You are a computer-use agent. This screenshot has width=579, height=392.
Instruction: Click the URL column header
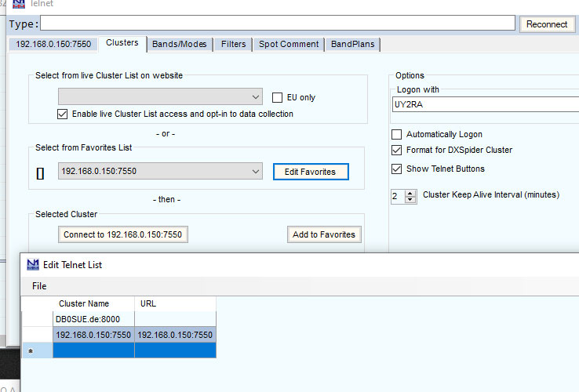(176, 303)
